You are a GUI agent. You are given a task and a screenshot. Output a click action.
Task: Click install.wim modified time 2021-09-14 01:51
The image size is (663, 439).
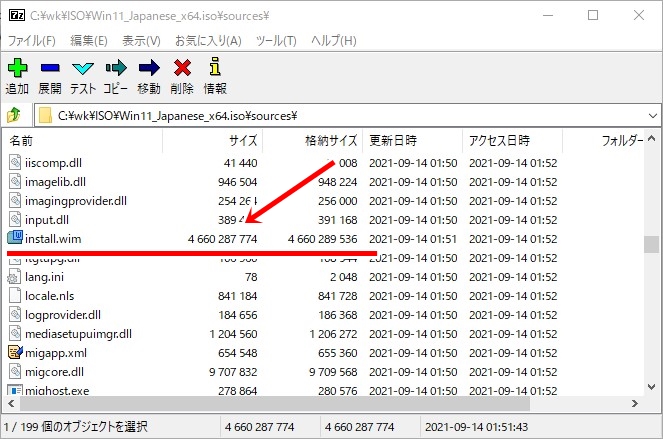413,239
